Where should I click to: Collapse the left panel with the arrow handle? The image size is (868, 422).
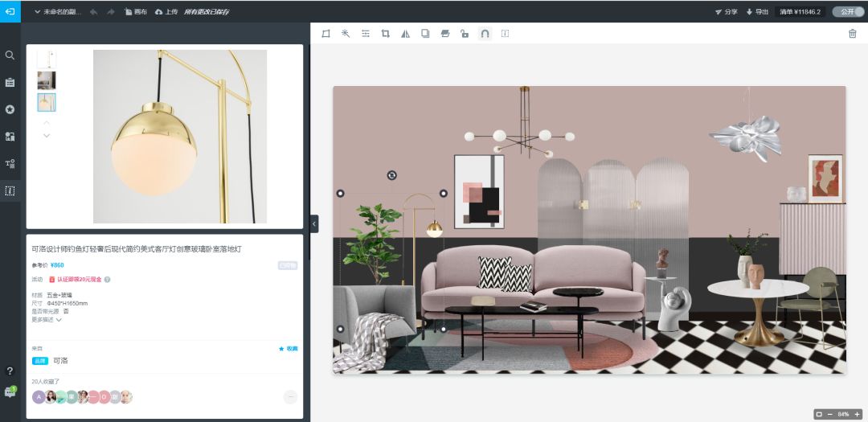(x=314, y=223)
